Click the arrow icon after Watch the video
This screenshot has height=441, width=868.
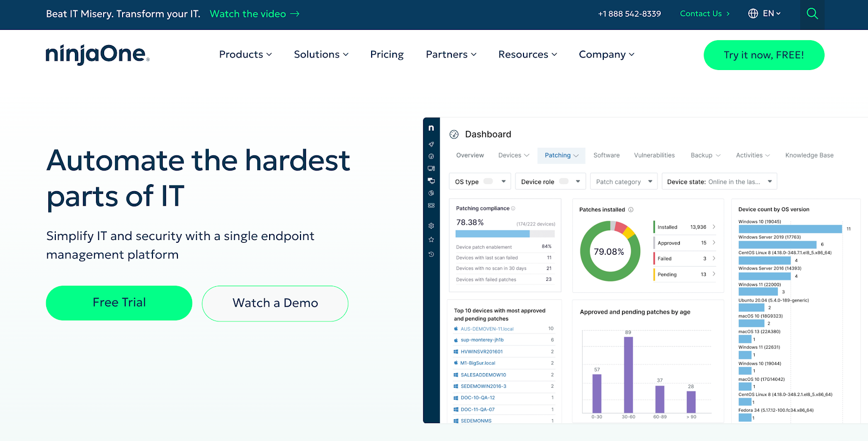(295, 14)
